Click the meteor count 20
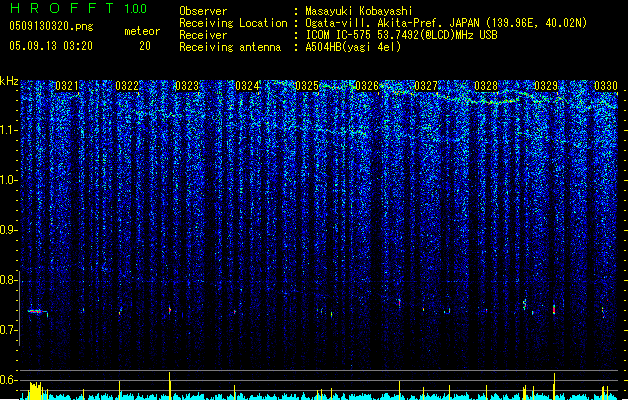The image size is (629, 400). 145,46
